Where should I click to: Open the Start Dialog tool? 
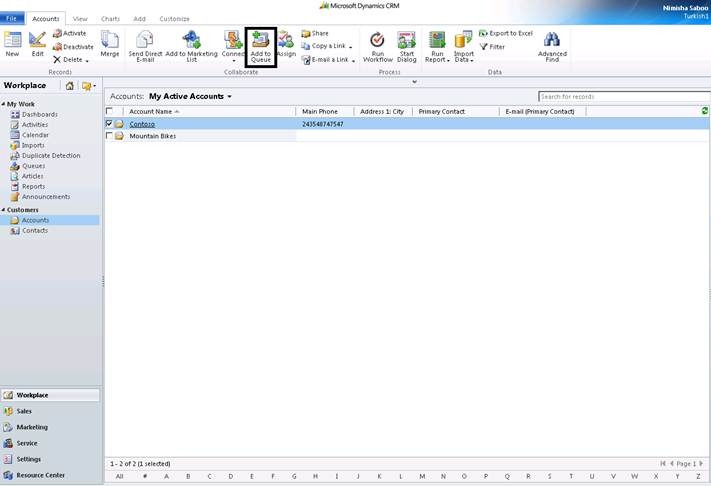click(407, 40)
